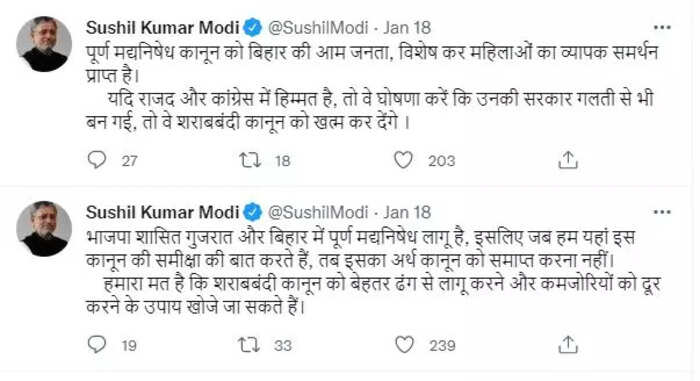Click verified badge beside name in first tweet

[253, 28]
